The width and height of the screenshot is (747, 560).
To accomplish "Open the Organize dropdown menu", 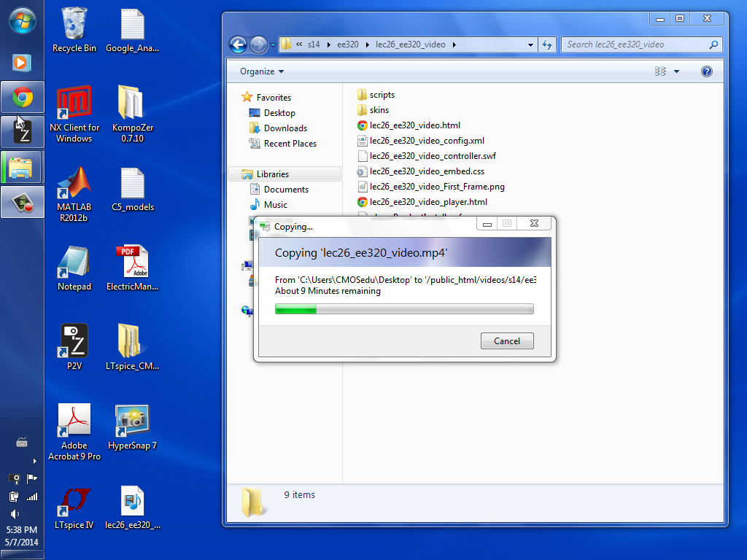I will coord(262,71).
